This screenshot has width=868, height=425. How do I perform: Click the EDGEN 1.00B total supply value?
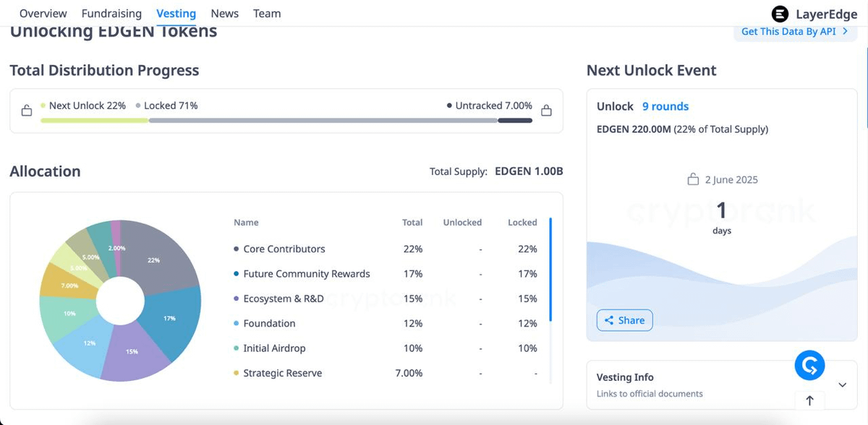[529, 171]
